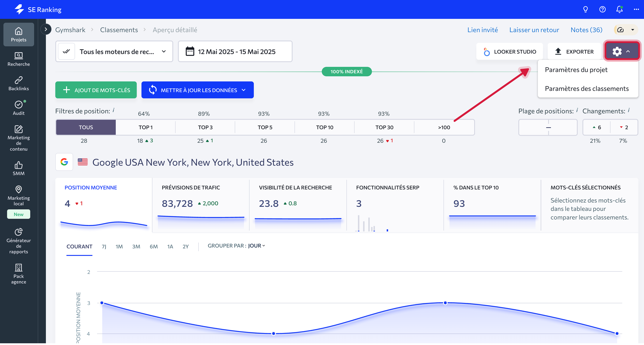Switch to the 2Y period tab
Viewport: 644px width, 345px height.
point(185,247)
